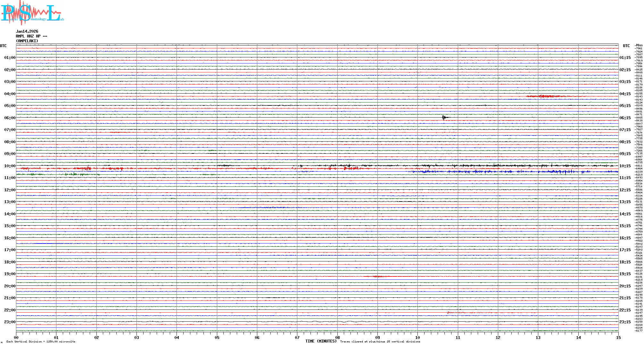Click the 01:00 hour label on left
This screenshot has width=644, height=346.
10,58
